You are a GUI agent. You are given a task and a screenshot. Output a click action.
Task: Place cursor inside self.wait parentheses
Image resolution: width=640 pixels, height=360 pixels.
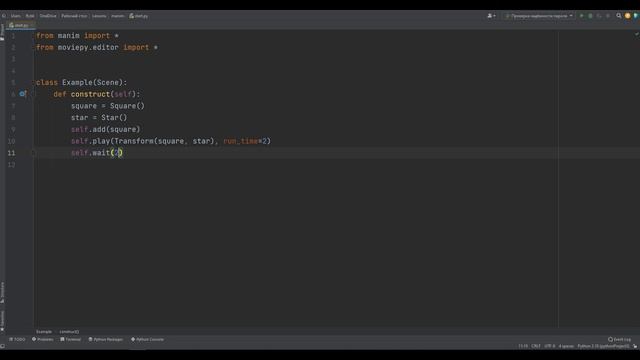click(117, 153)
